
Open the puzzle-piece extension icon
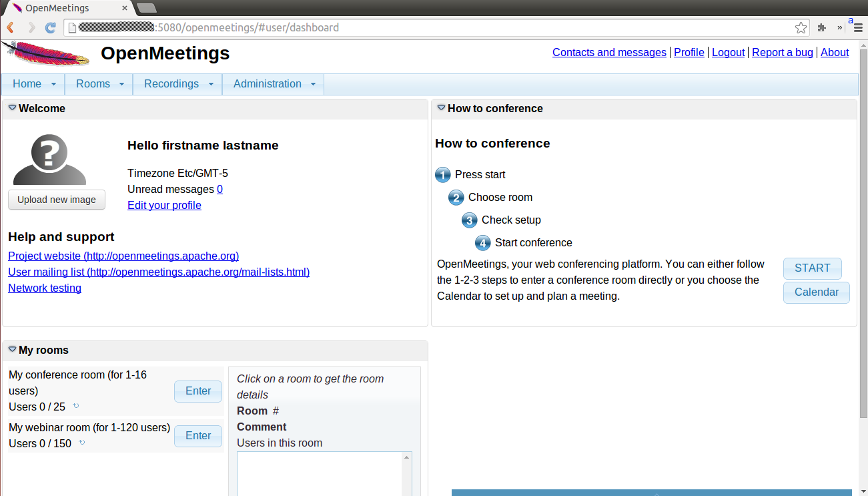[x=822, y=28]
